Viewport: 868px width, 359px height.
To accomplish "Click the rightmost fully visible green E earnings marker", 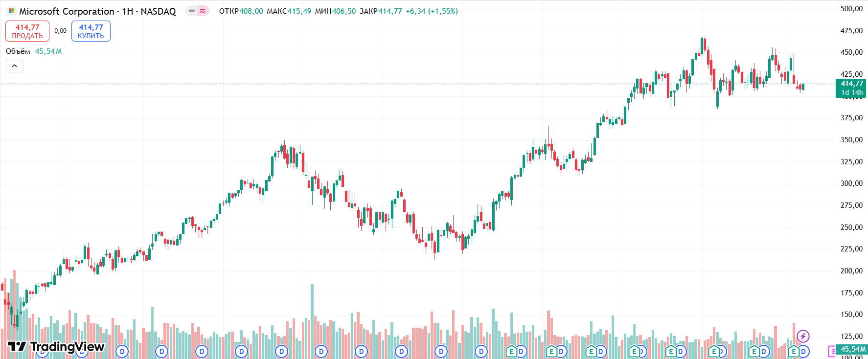I will click(794, 351).
